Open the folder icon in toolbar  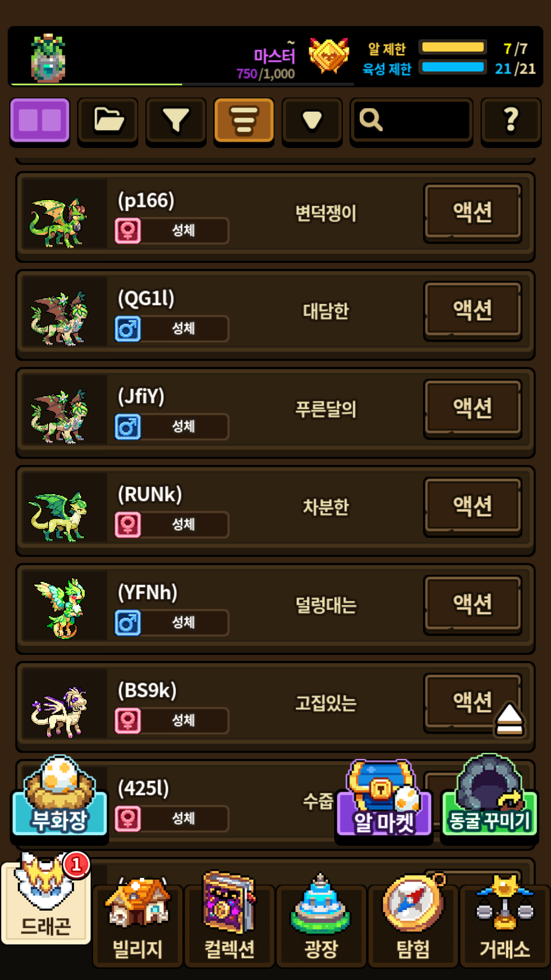click(108, 121)
